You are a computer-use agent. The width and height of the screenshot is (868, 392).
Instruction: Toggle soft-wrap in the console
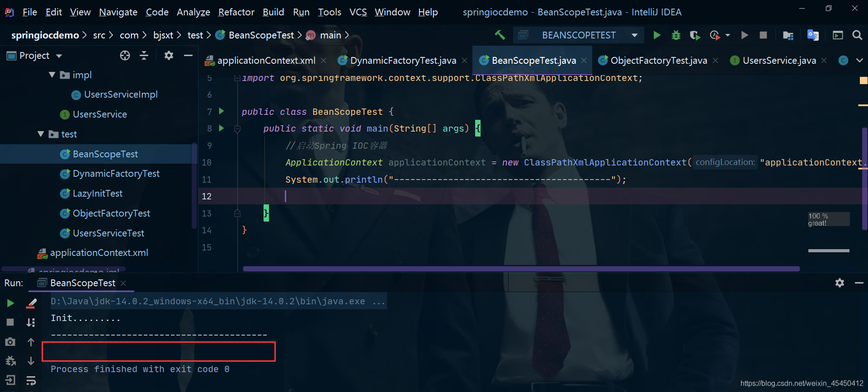[31, 380]
